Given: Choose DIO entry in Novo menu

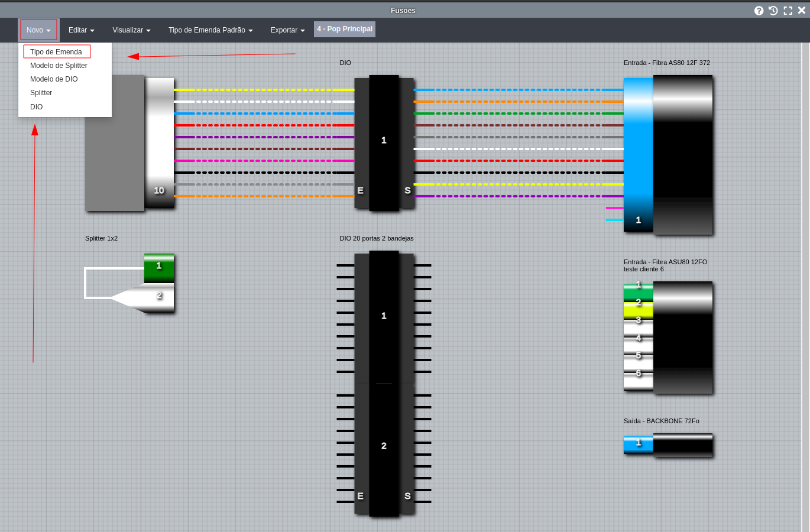Looking at the screenshot, I should tap(37, 107).
